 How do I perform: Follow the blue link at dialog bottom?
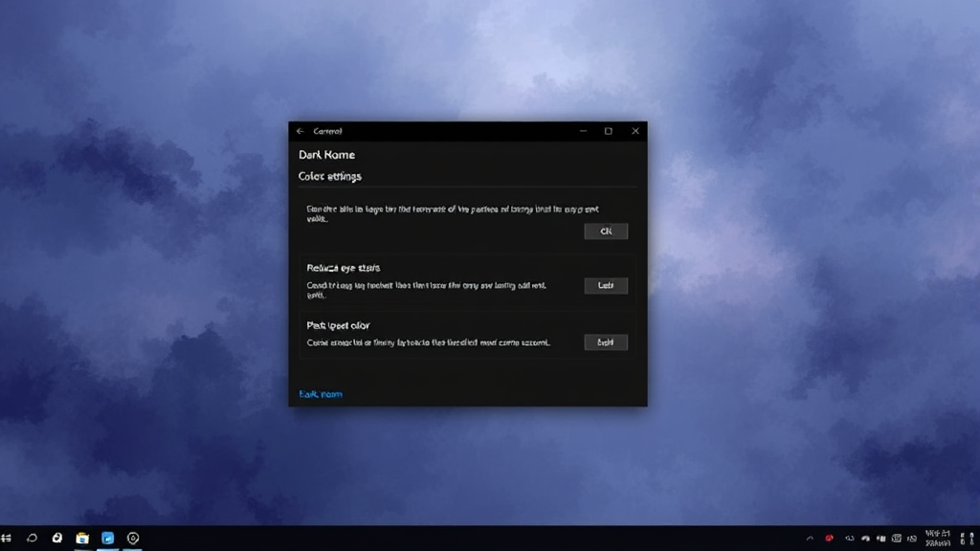[321, 394]
